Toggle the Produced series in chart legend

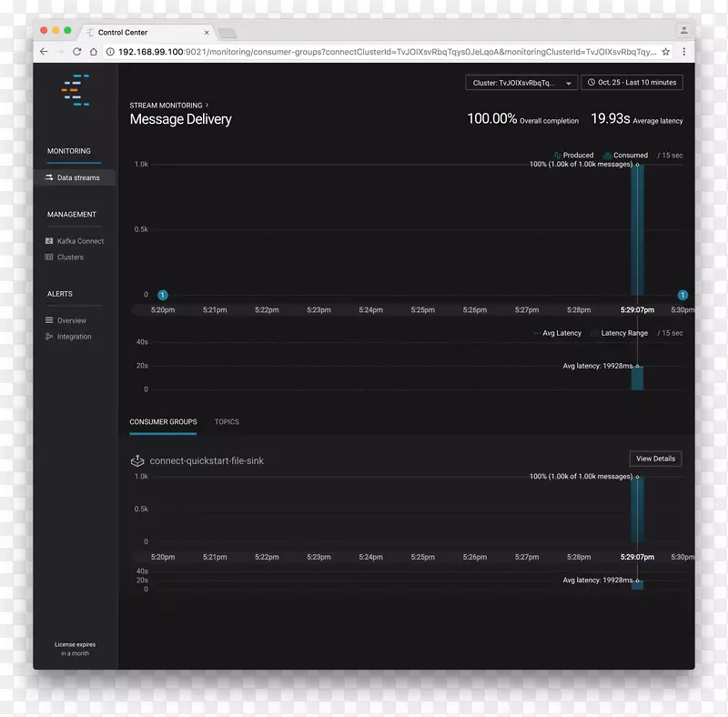tap(577, 156)
